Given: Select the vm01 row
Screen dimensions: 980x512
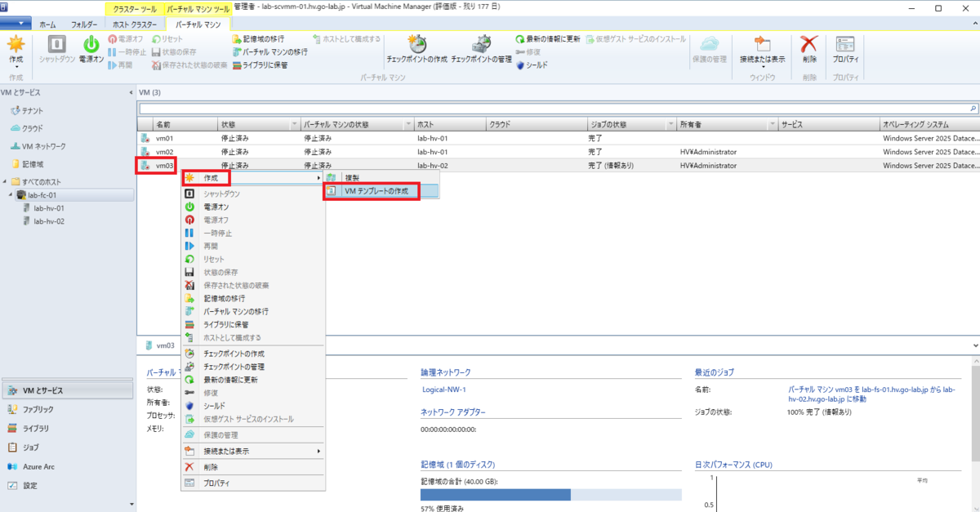Looking at the screenshot, I should coord(558,139).
